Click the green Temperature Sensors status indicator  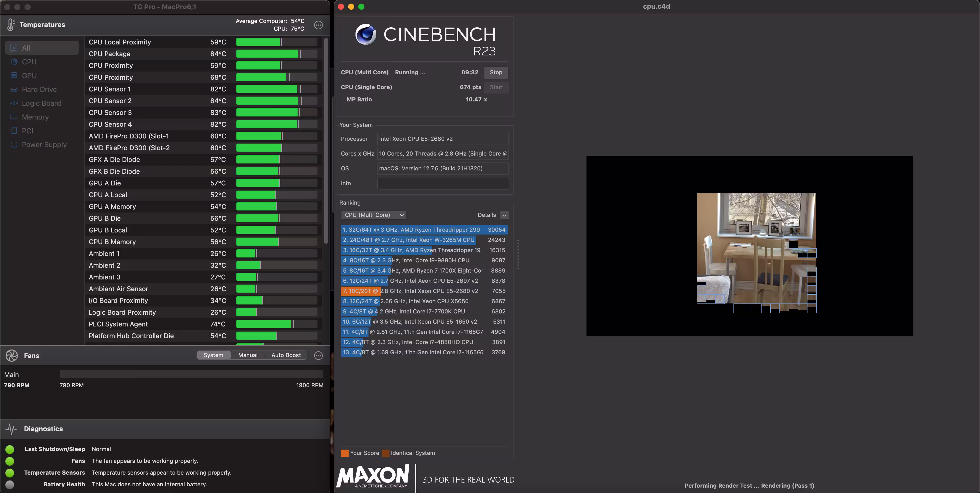(x=10, y=473)
